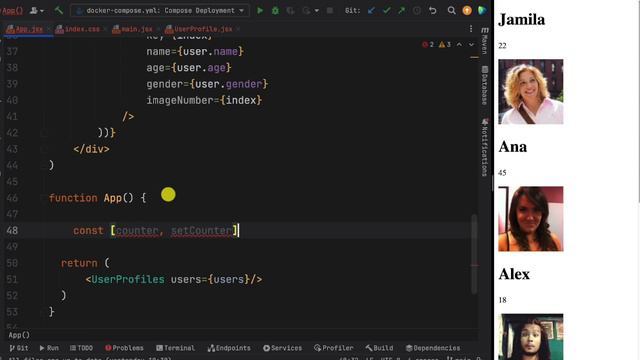Click imageNumber attribute on line 40
This screenshot has width=640, height=360.
[x=180, y=100]
